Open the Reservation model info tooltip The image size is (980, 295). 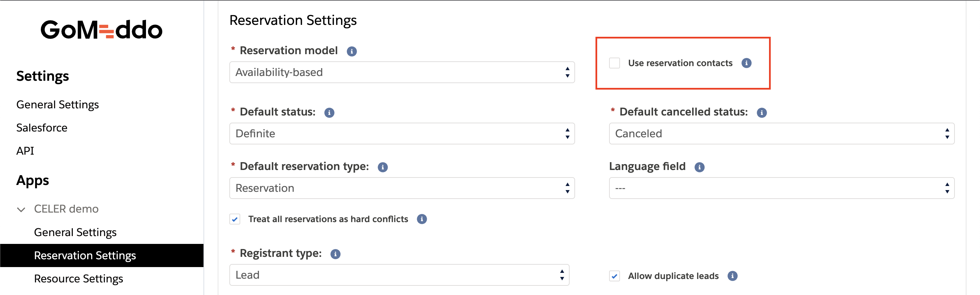click(352, 51)
